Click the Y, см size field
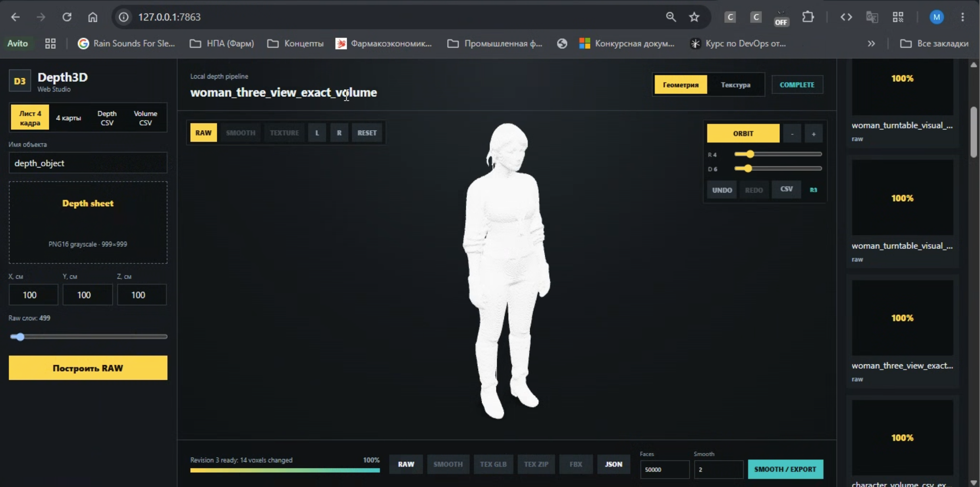980x487 pixels. coord(87,295)
